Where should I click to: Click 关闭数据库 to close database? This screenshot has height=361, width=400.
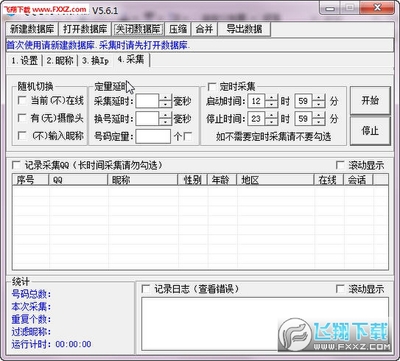tap(138, 29)
